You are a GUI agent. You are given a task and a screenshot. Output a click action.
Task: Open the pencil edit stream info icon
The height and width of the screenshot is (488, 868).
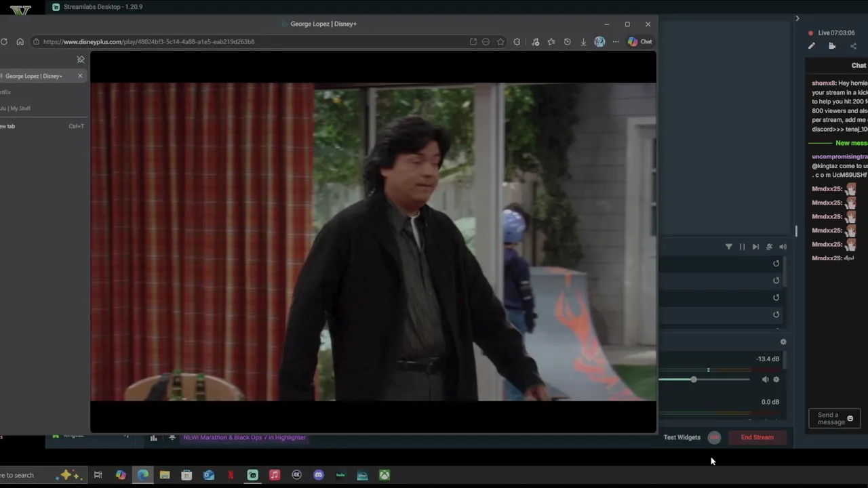click(811, 46)
